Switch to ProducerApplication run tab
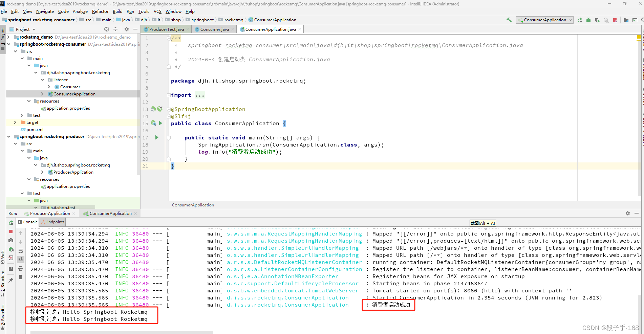 pyautogui.click(x=50, y=213)
